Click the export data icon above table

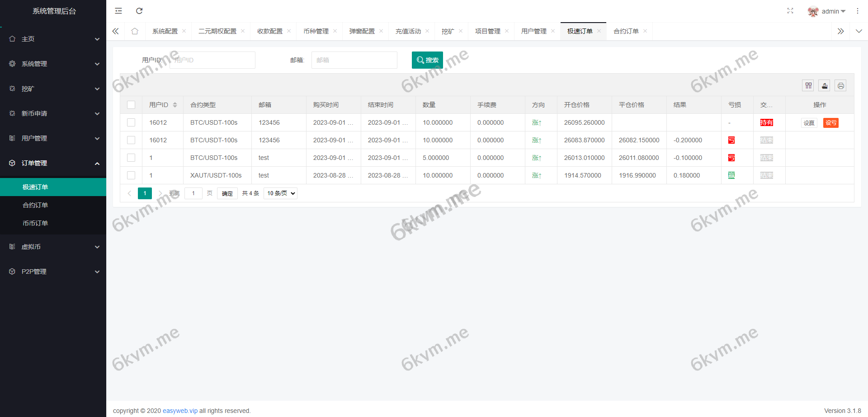[824, 85]
